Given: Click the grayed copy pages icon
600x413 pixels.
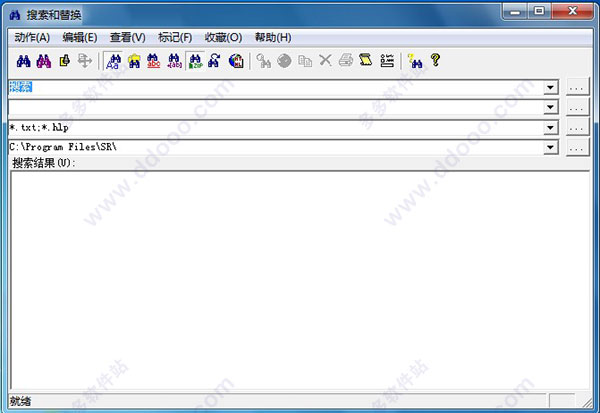Looking at the screenshot, I should (305, 61).
